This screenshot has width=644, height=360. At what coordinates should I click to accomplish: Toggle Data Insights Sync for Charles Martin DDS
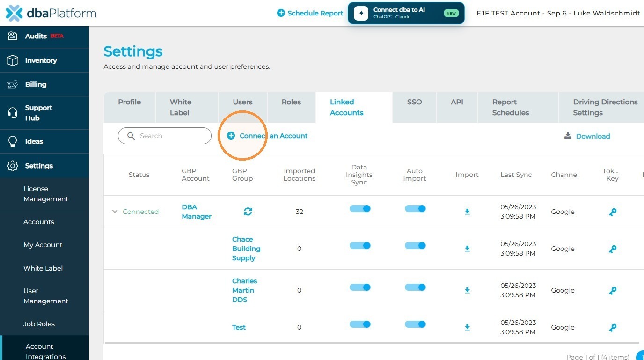click(x=360, y=287)
